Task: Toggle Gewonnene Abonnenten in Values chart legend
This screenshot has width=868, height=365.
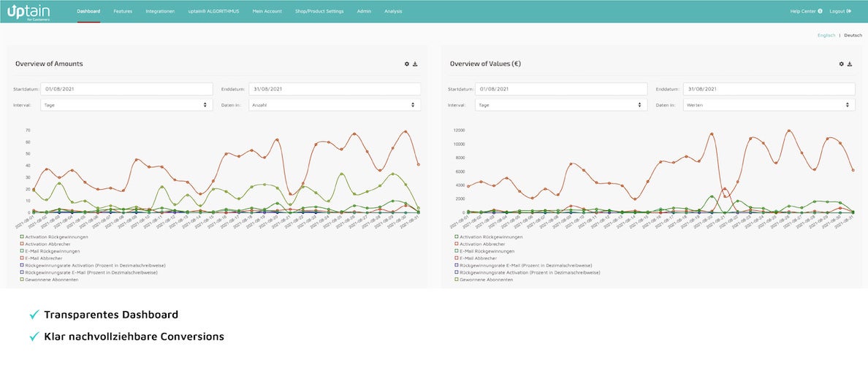Action: 456,279
